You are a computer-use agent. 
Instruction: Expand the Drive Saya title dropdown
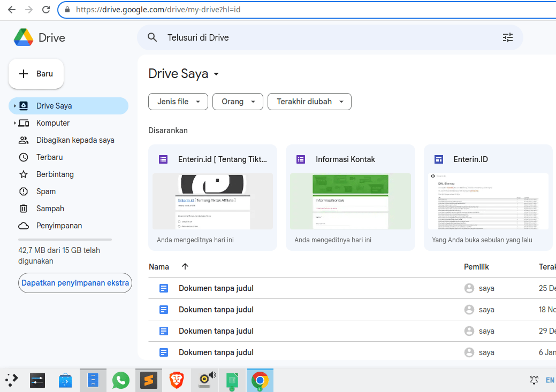click(x=216, y=74)
